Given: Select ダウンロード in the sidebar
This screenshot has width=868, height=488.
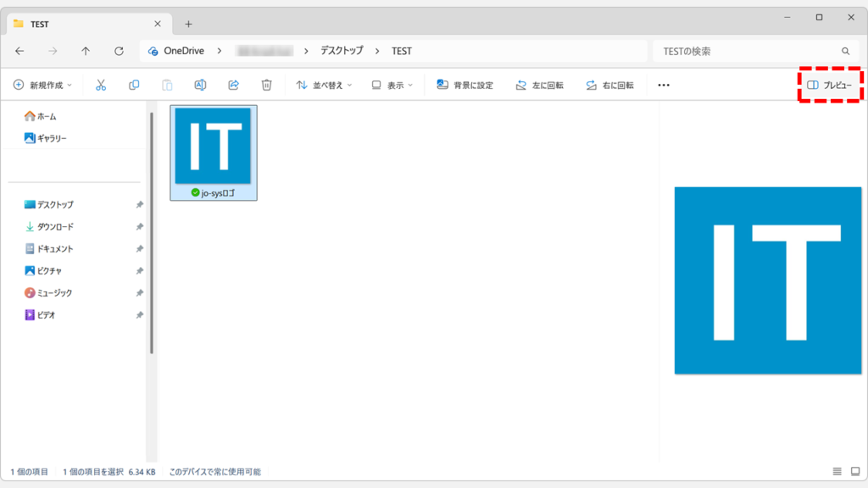Looking at the screenshot, I should click(55, 227).
